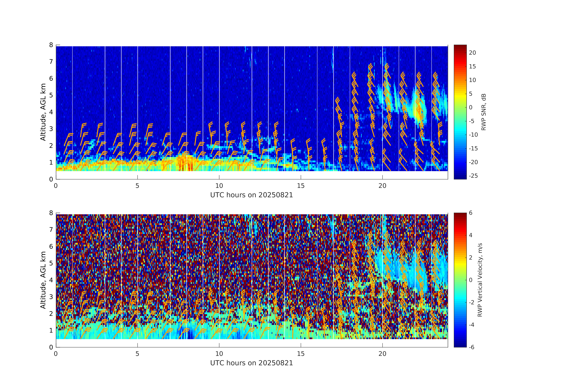Click x-axis tick '0' under the bottom plot
This screenshot has width=571, height=392.
56,354
